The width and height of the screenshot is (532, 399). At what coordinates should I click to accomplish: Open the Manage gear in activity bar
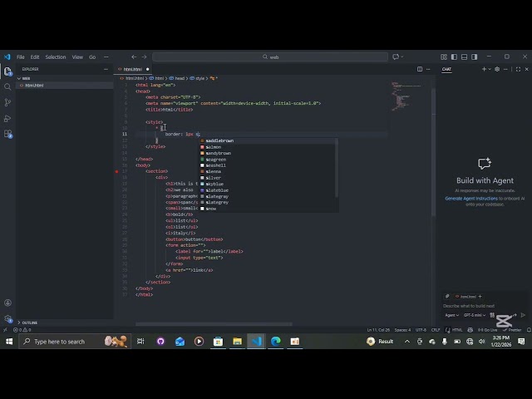tap(7, 318)
